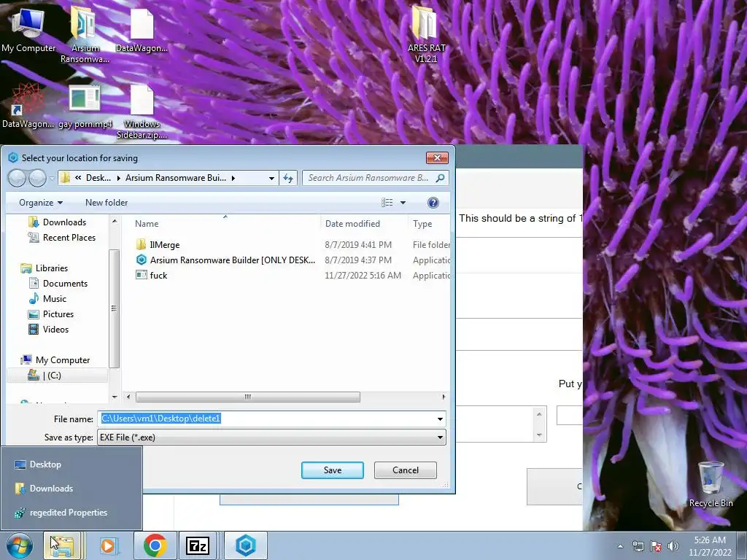Sort by Type column header
The width and height of the screenshot is (747, 560).
point(429,224)
